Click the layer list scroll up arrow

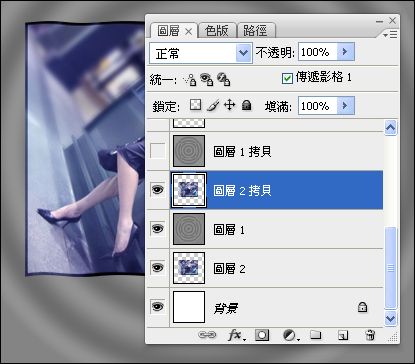[x=390, y=127]
